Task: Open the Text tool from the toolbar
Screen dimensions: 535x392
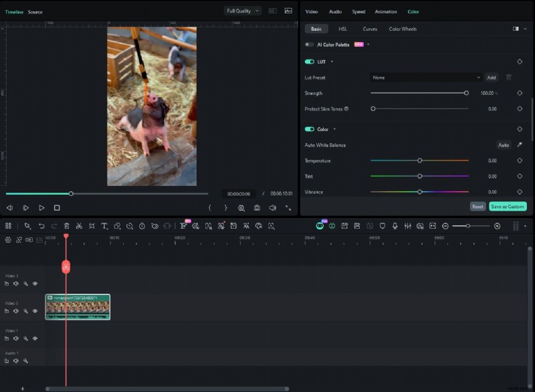Action: 104,225
